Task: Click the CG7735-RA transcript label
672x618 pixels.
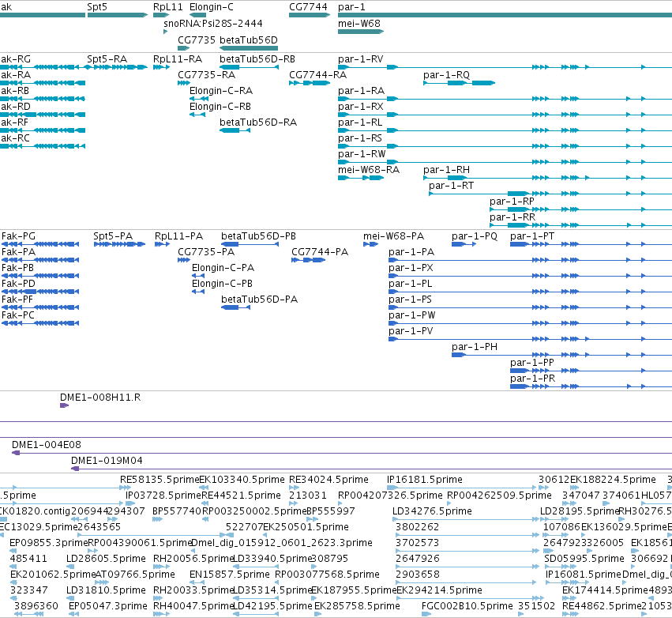Action: [x=207, y=75]
